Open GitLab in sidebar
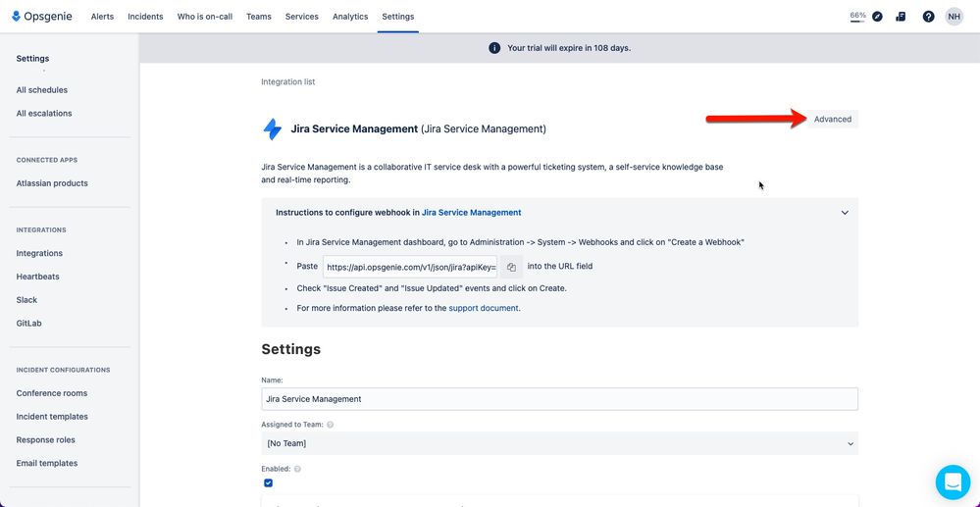Viewport: 980px width, 507px height. pyautogui.click(x=28, y=324)
